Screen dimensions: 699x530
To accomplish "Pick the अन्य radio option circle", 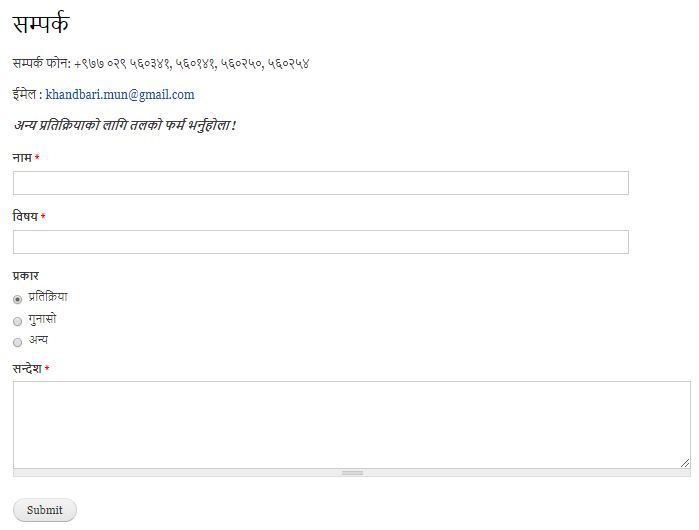I will tap(17, 342).
